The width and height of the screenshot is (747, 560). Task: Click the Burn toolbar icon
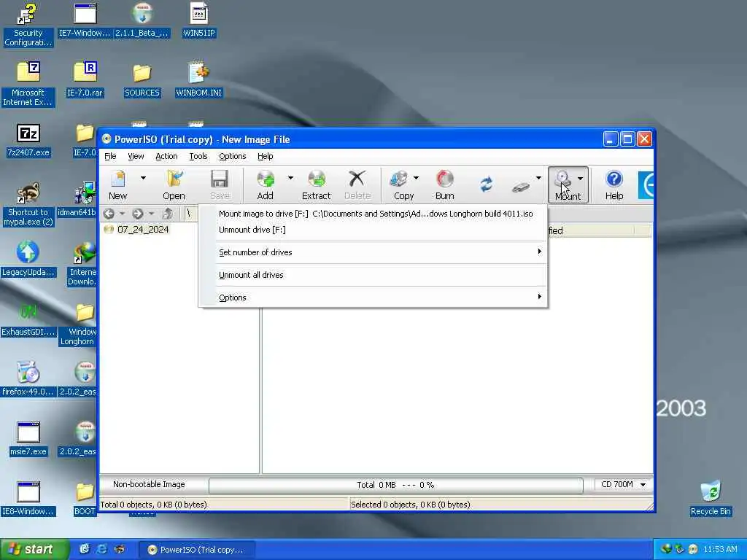click(x=444, y=184)
